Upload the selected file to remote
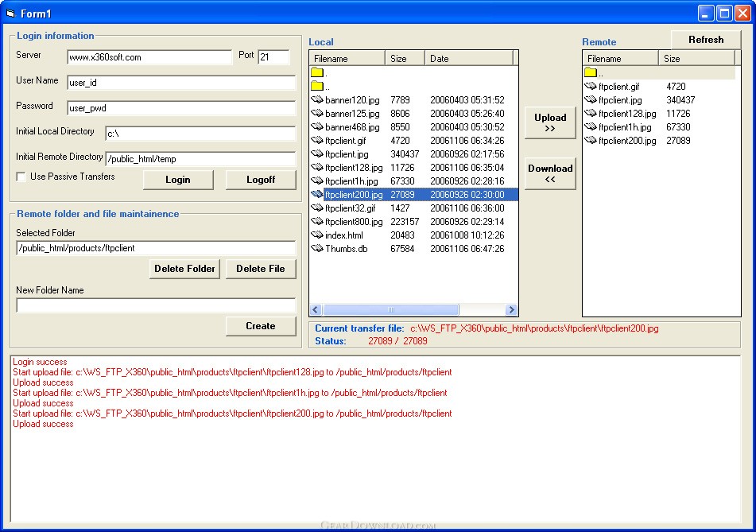This screenshot has height=532, width=756. (x=550, y=122)
